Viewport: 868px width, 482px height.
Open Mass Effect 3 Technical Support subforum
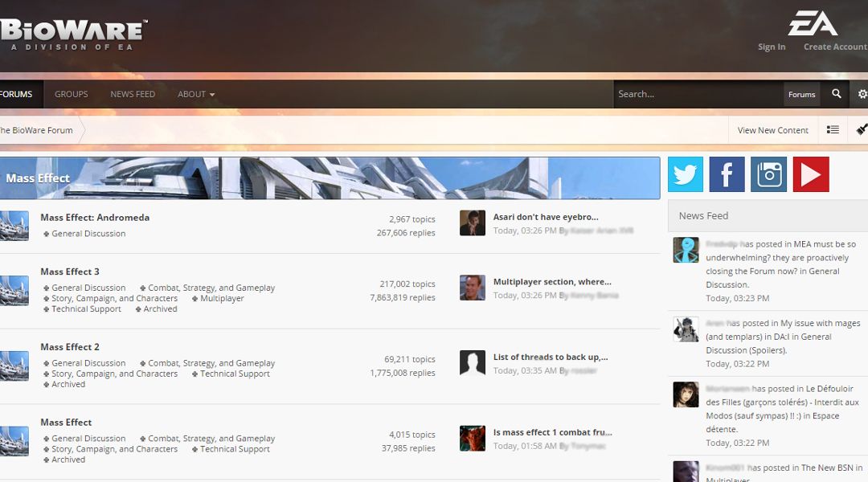pos(86,308)
